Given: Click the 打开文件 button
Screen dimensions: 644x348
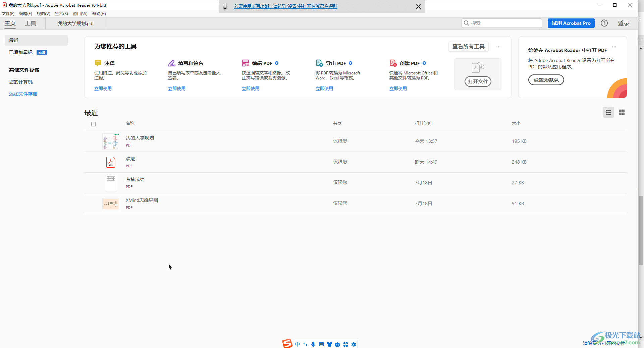Looking at the screenshot, I should (x=478, y=81).
